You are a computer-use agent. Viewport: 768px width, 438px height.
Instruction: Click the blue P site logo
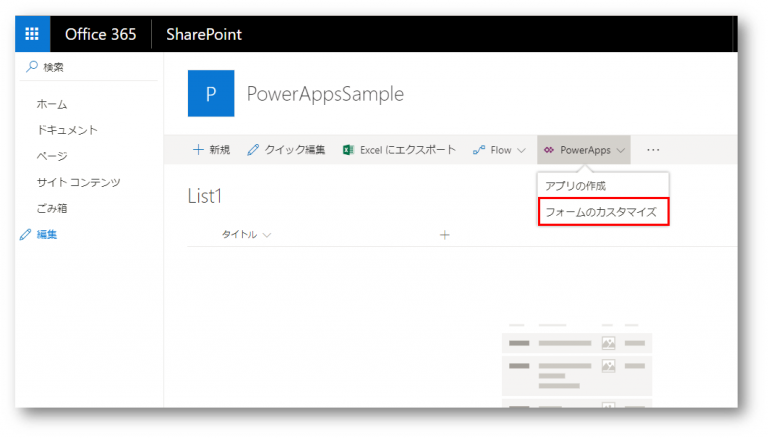211,94
